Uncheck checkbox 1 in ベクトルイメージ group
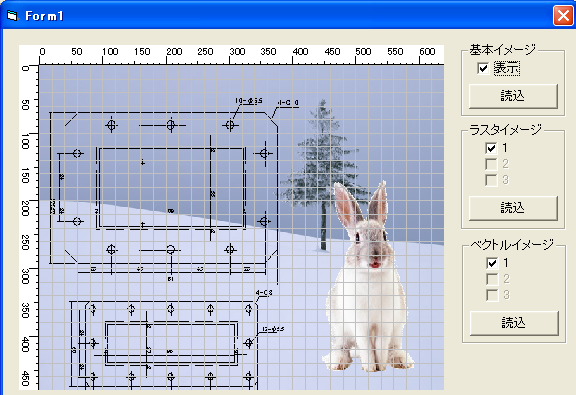576x395 pixels. 492,263
